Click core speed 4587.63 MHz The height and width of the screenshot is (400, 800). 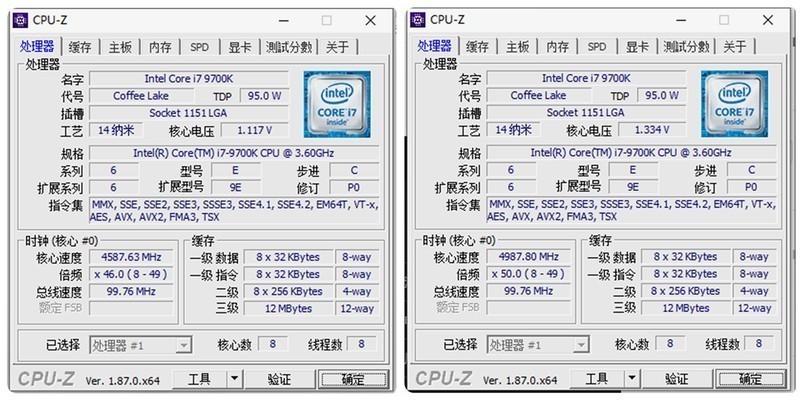132,257
